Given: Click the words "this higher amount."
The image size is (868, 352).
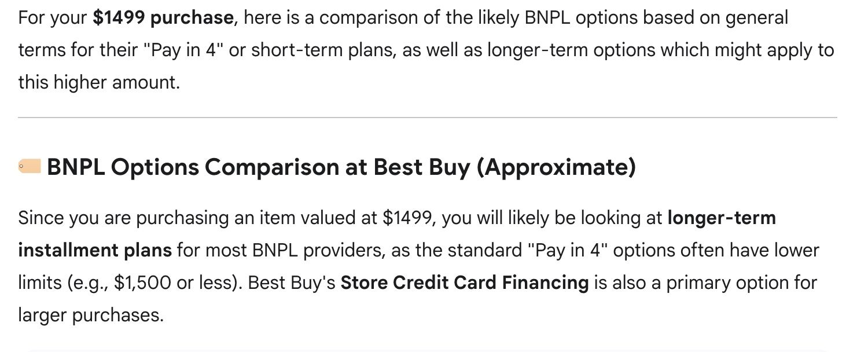Looking at the screenshot, I should point(99,82).
